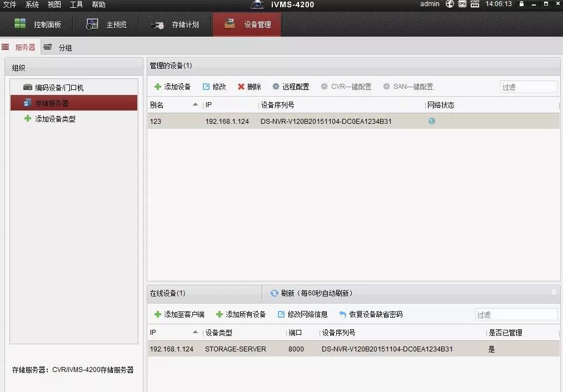This screenshot has height=392, width=563.
Task: Open the 系统 menu
Action: 32,4
